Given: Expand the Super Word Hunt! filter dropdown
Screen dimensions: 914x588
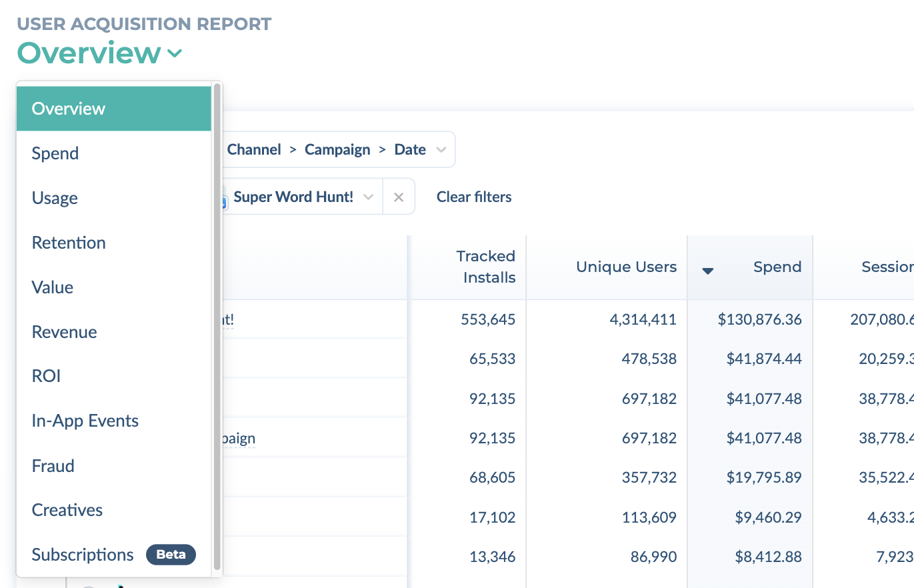Looking at the screenshot, I should [x=368, y=197].
